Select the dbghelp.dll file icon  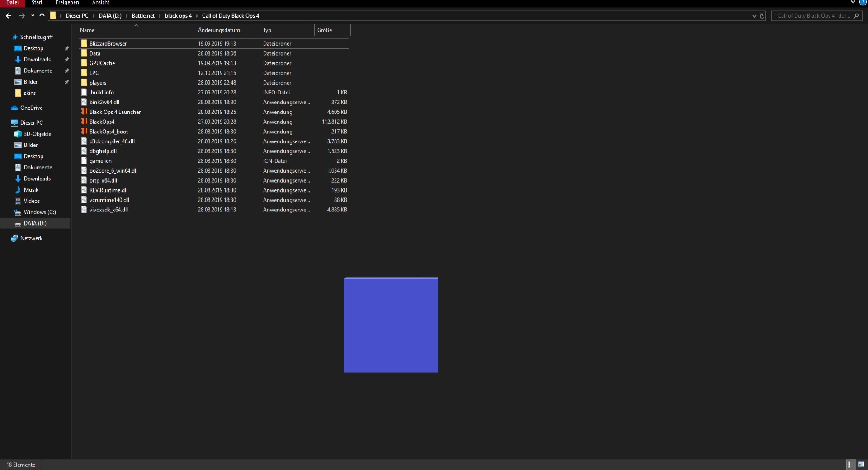[x=84, y=151]
